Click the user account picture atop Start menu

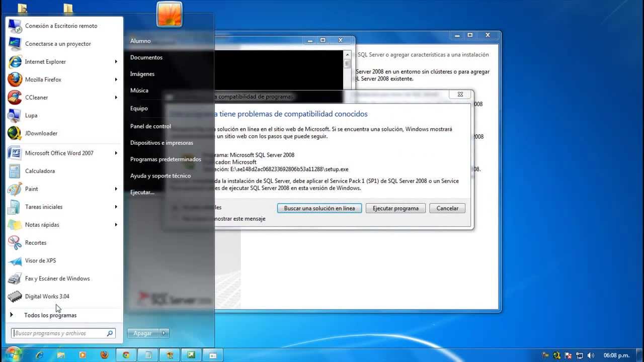169,14
